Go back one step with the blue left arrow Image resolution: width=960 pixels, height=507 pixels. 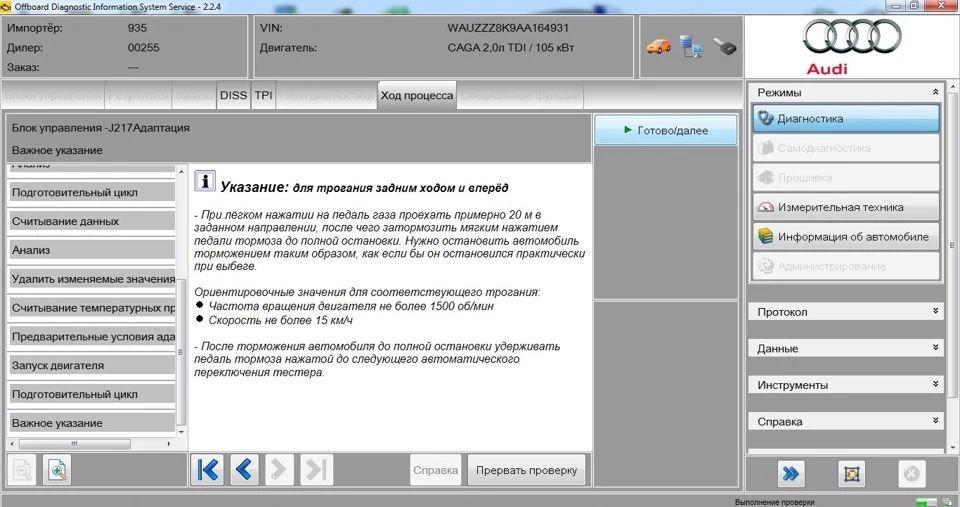(244, 470)
